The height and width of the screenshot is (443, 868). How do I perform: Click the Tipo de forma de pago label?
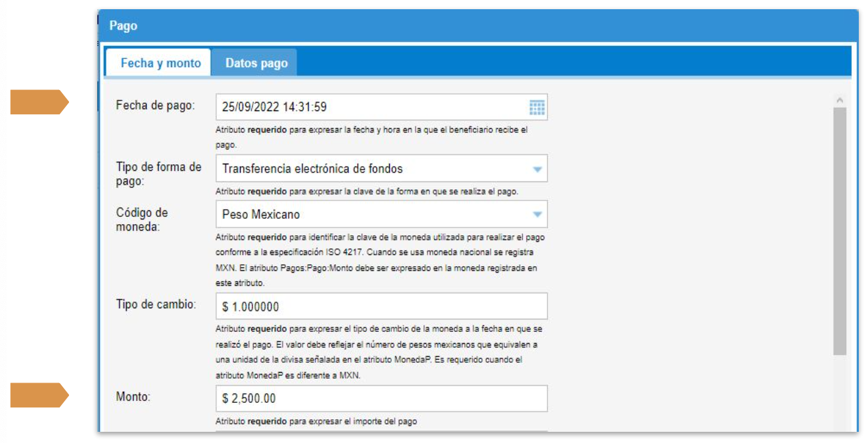tap(158, 174)
